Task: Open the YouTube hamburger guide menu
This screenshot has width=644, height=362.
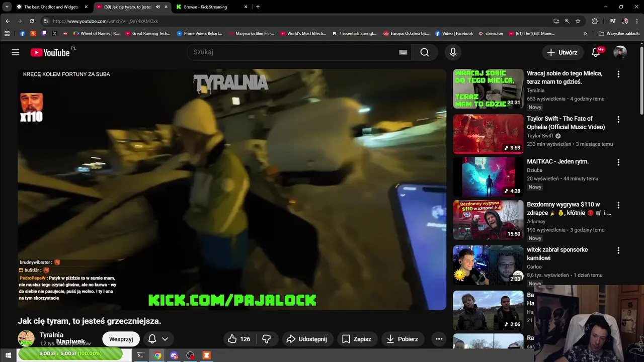Action: click(x=16, y=52)
